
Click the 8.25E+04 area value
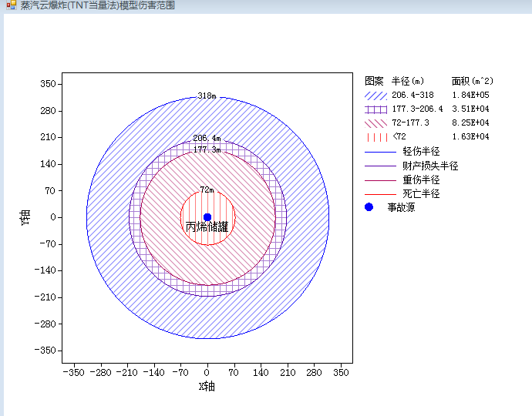click(470, 122)
